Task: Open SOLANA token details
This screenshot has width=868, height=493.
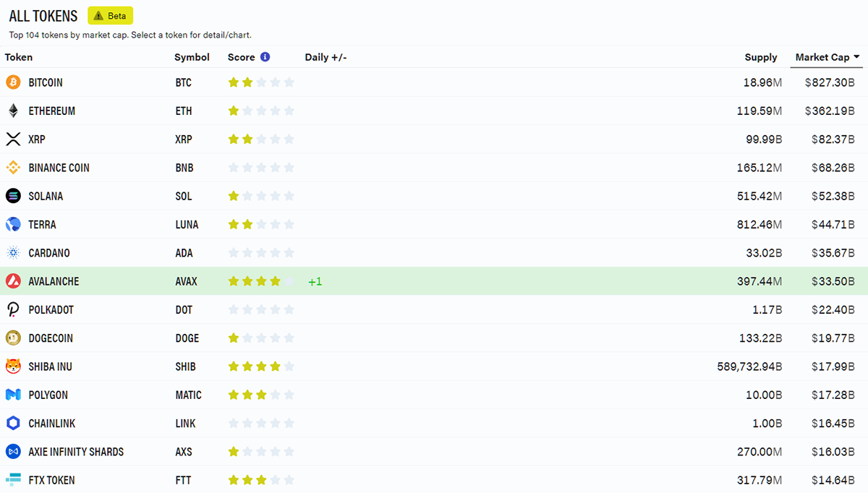Action: click(46, 196)
